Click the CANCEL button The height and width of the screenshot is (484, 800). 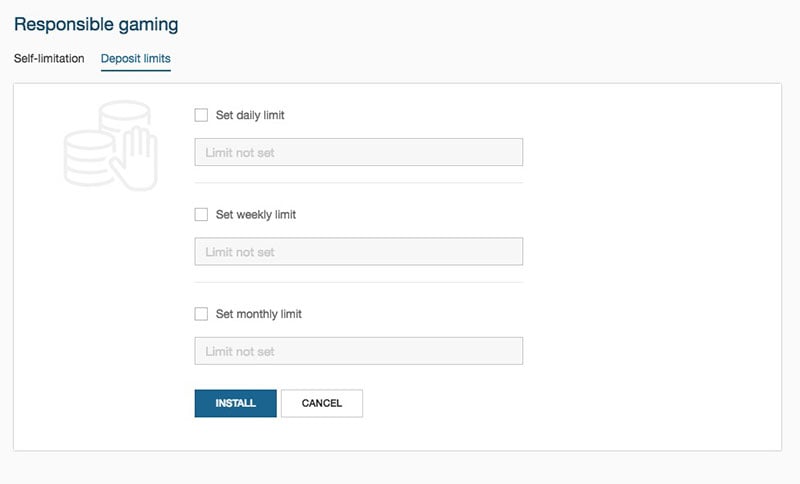click(x=322, y=403)
